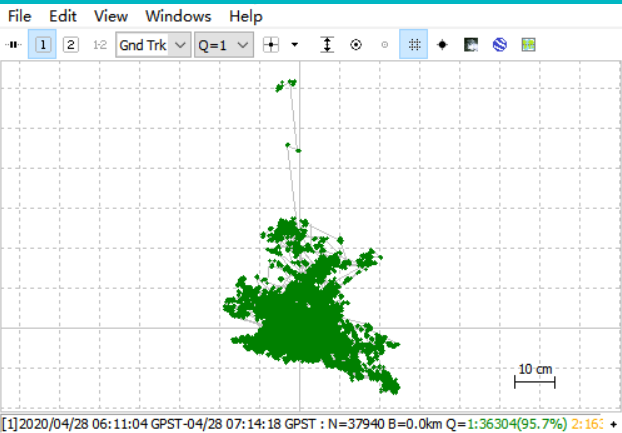622x433 pixels.
Task: Open the blue globe Google Earth view icon
Action: 500,44
